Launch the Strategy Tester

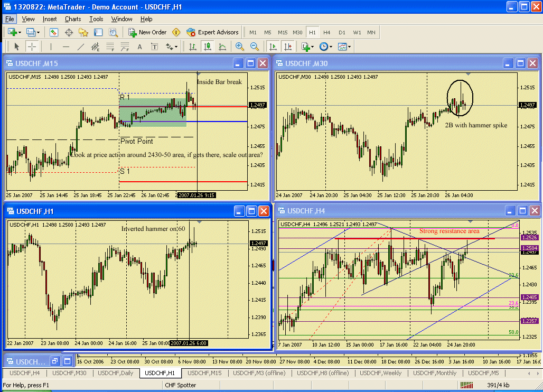pos(113,32)
